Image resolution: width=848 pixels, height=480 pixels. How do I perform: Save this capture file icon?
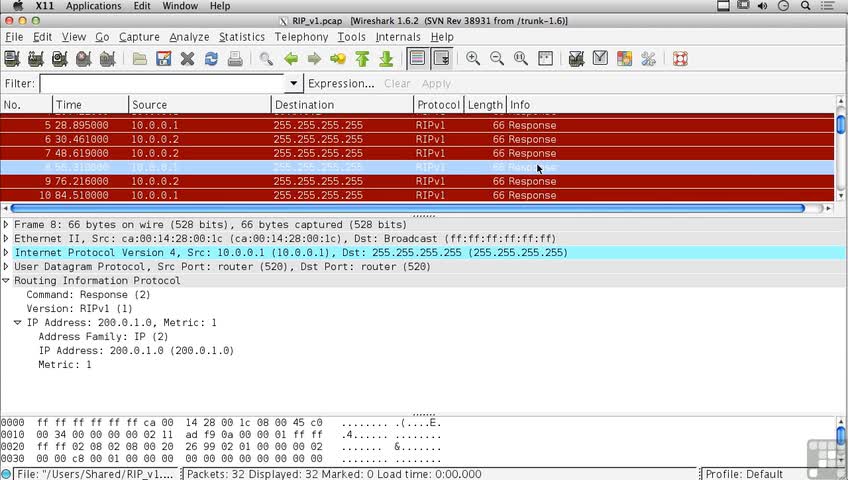163,58
